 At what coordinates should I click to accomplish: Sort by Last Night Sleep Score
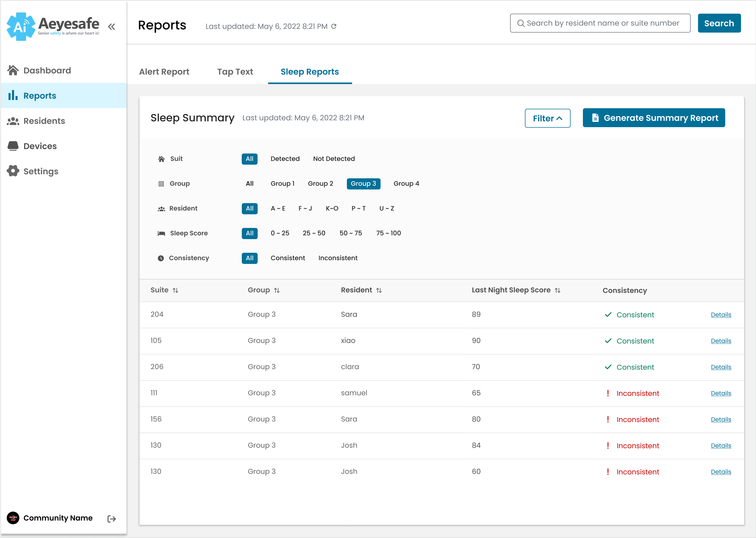click(557, 291)
